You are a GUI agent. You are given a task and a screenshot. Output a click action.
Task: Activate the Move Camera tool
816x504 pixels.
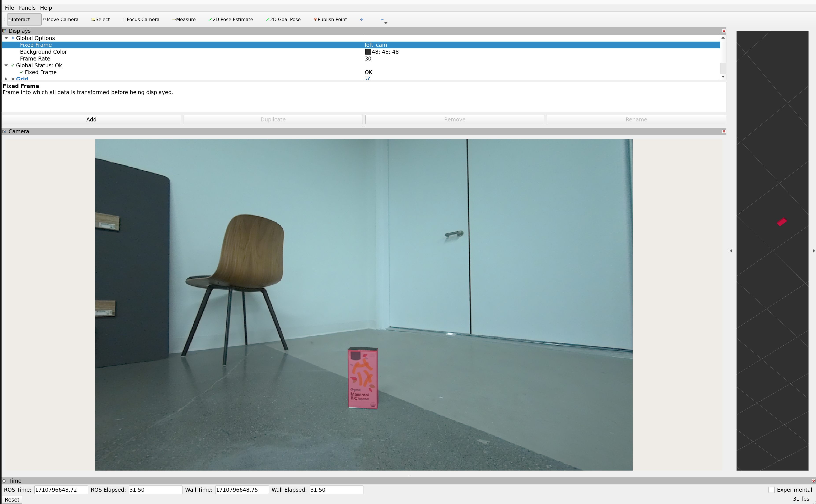60,19
